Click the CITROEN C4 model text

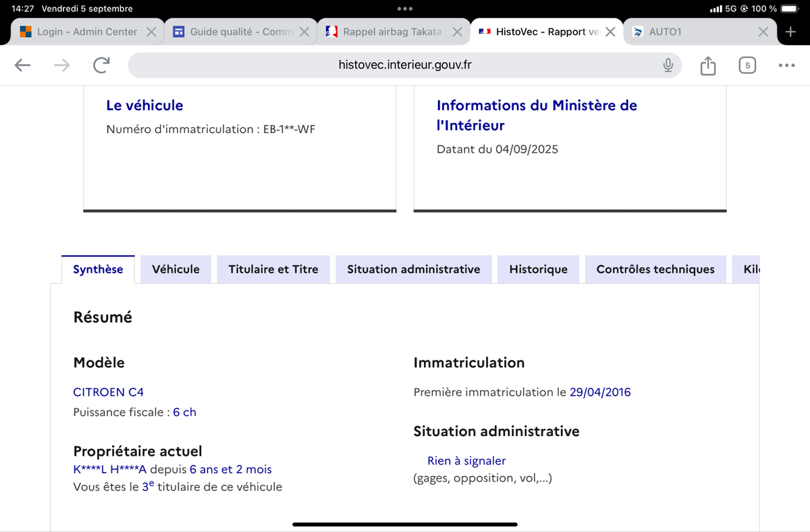108,392
